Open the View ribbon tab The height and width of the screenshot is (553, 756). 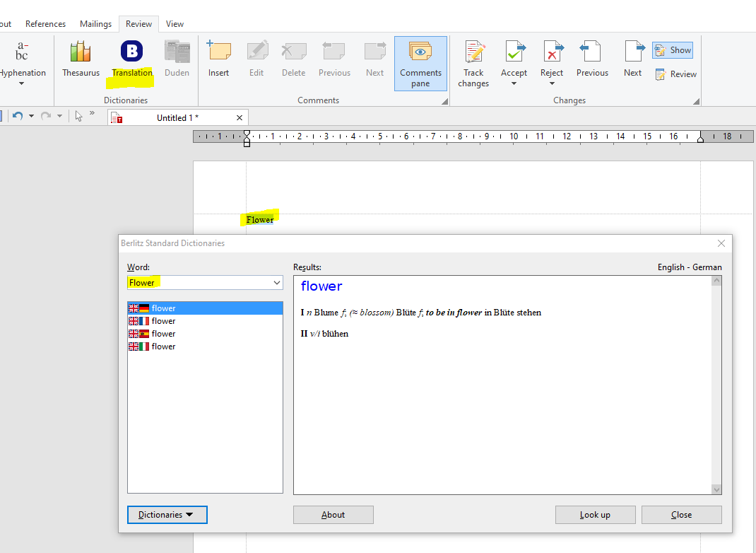pyautogui.click(x=175, y=24)
